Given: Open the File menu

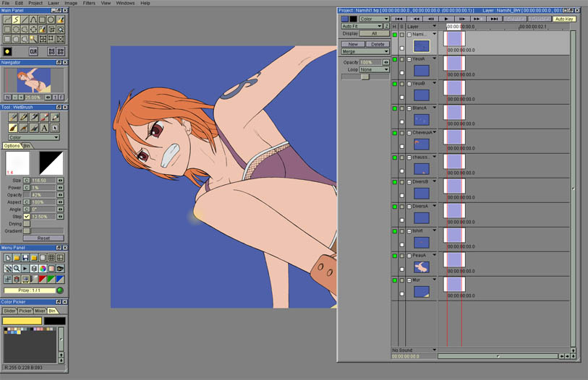Looking at the screenshot, I should click(6, 3).
